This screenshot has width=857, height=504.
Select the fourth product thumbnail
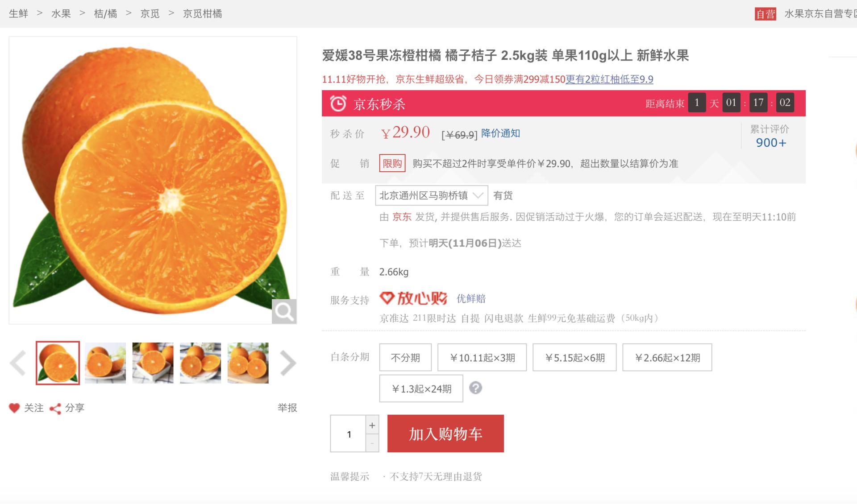pos(200,363)
